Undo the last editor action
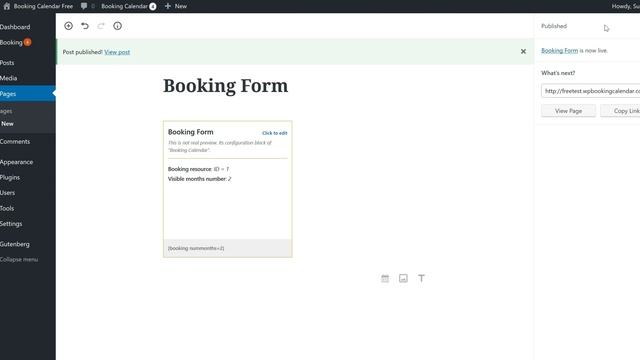This screenshot has height=360, width=640. pos(85,26)
